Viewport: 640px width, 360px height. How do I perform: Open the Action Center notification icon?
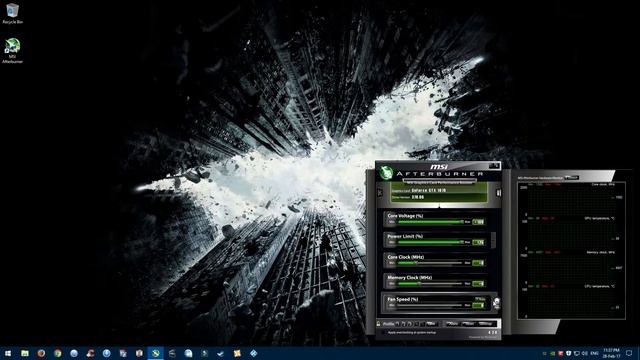[629, 353]
